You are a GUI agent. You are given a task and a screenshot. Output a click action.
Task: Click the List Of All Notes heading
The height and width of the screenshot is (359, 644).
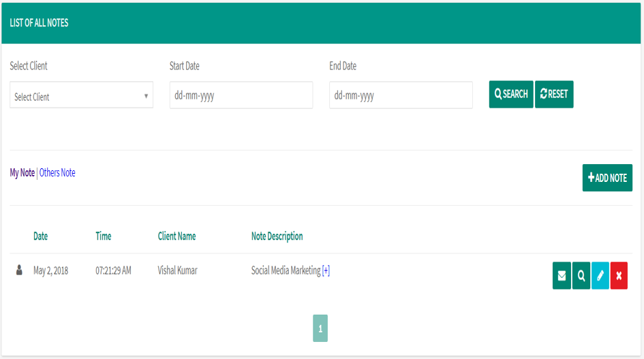point(39,23)
